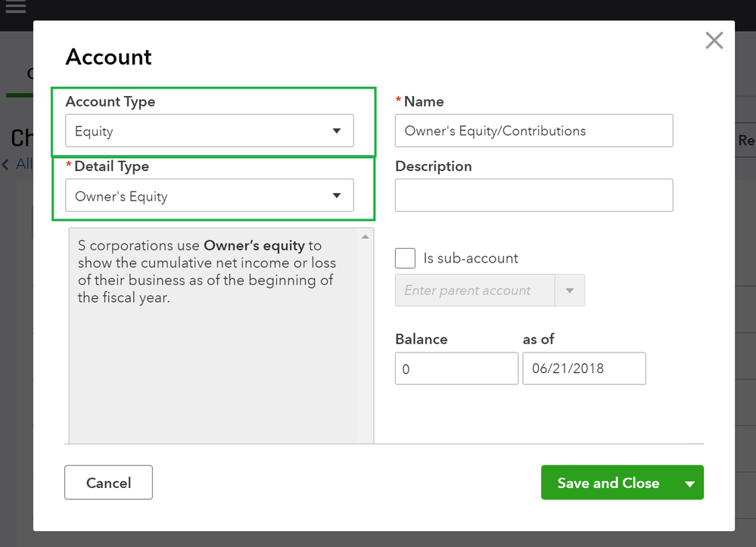Click the Enter parent account field

coord(475,291)
